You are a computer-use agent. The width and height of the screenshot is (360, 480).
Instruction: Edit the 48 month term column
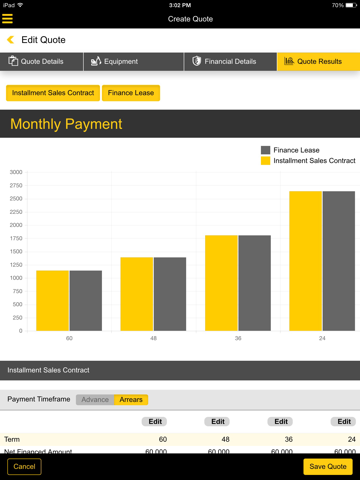coord(218,421)
